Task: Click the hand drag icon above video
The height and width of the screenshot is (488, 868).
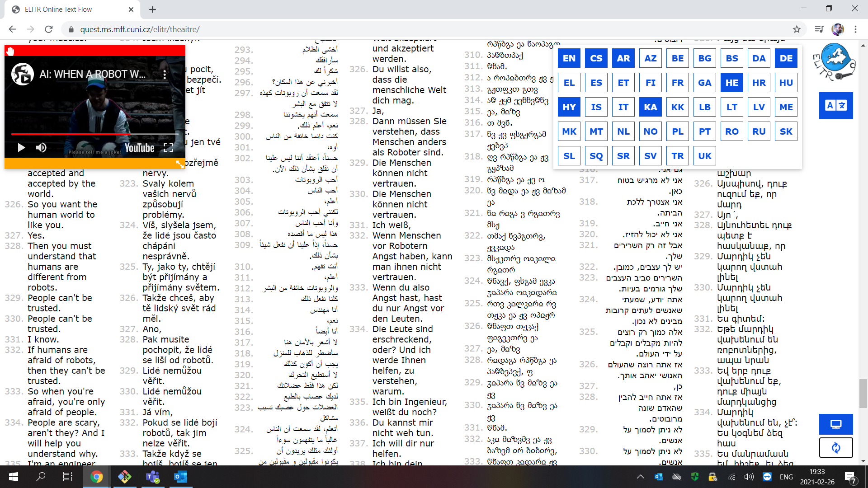Action: pyautogui.click(x=10, y=51)
